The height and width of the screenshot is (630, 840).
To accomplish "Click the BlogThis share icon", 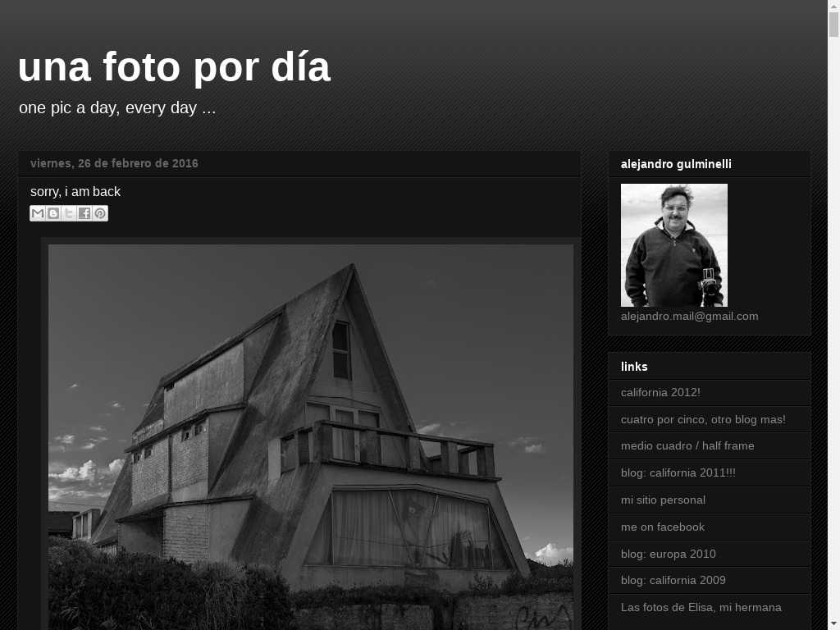I will (53, 213).
